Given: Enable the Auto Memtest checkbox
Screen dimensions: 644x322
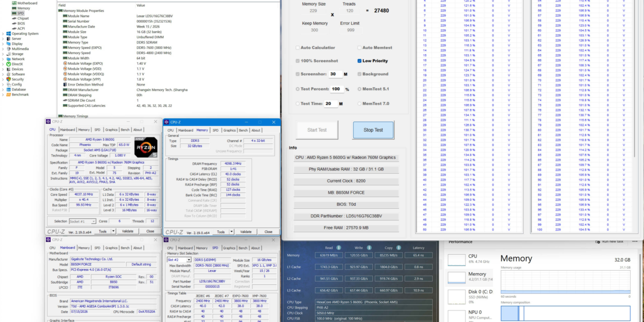Looking at the screenshot, I should click(360, 48).
